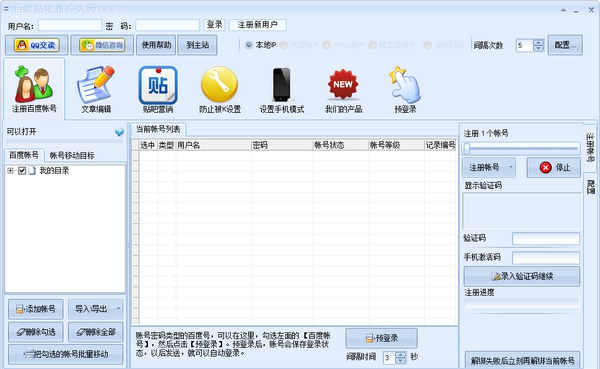Click the 登录 login button
The height and width of the screenshot is (369, 600).
(214, 25)
